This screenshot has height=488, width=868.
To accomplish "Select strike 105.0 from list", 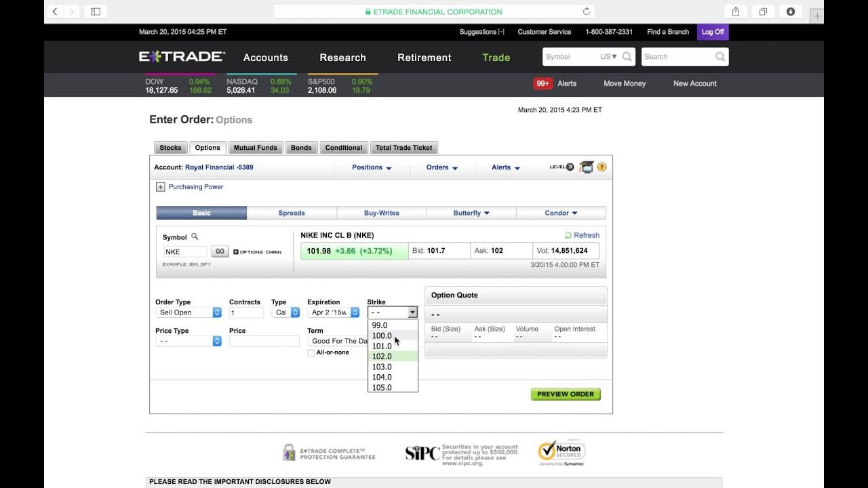I will (393, 388).
